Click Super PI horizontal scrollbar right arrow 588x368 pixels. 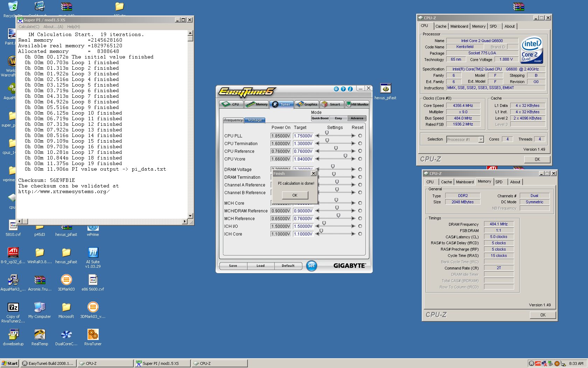point(185,221)
